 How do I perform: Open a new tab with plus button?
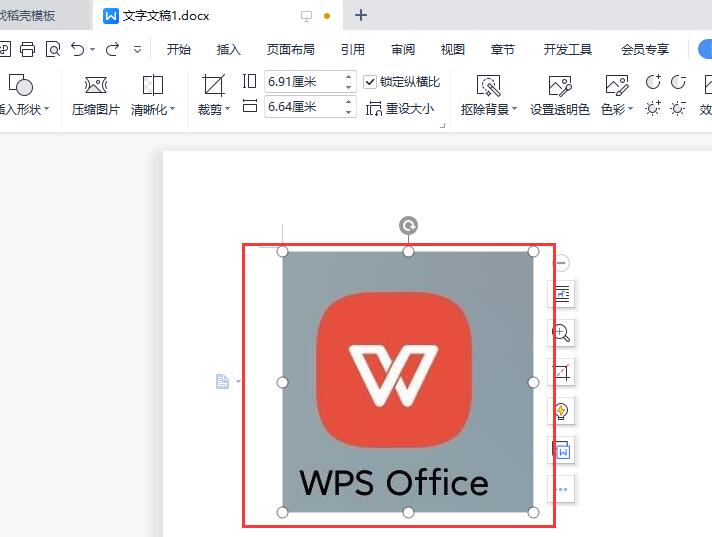[361, 15]
